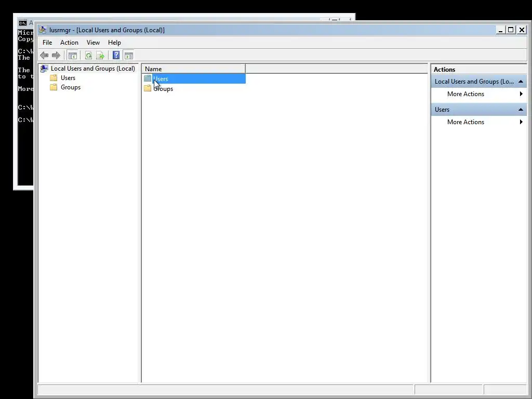Click the lusrmgr window title bar text
Viewport: 532px width, 399px height.
107,30
